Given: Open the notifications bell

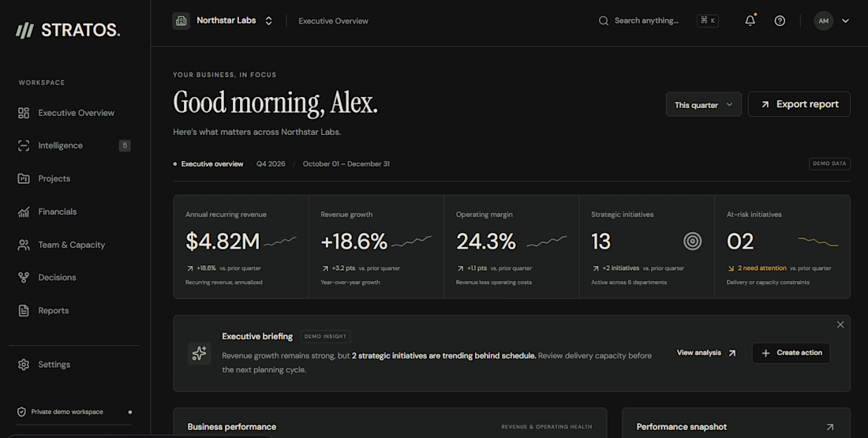Looking at the screenshot, I should [750, 21].
